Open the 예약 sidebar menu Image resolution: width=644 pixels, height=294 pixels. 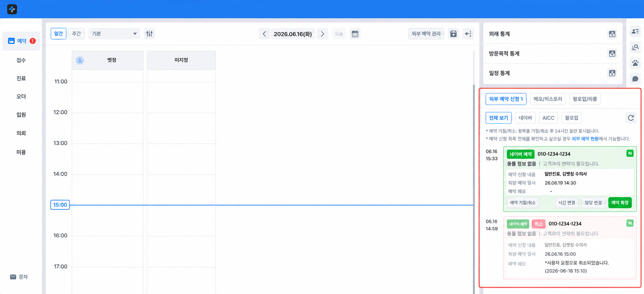tap(21, 41)
